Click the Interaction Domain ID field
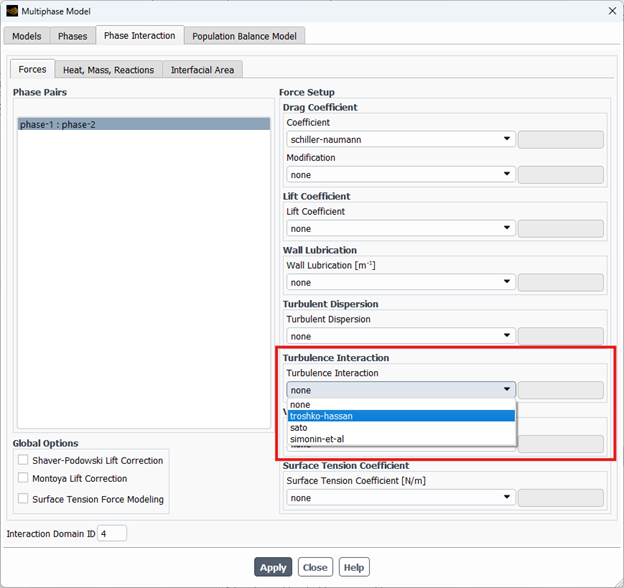This screenshot has height=588, width=624. [x=111, y=534]
